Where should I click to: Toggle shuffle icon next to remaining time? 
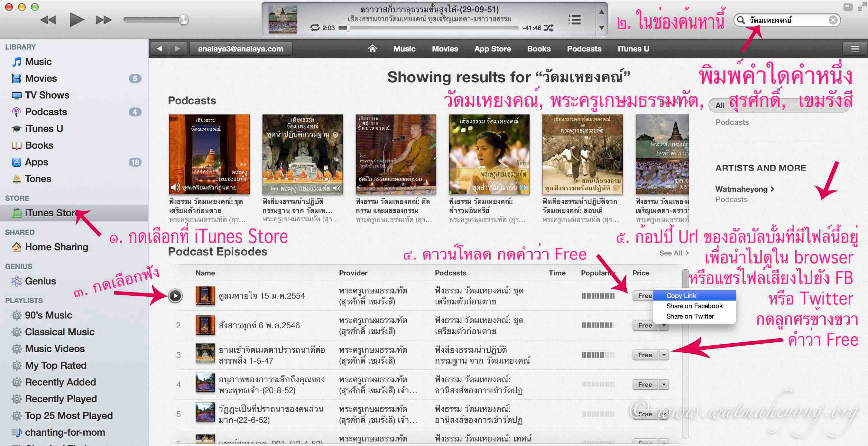point(549,28)
